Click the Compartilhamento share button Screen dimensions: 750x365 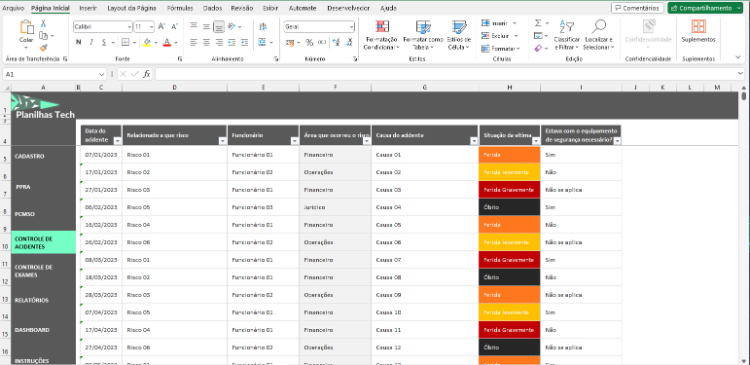coord(705,8)
